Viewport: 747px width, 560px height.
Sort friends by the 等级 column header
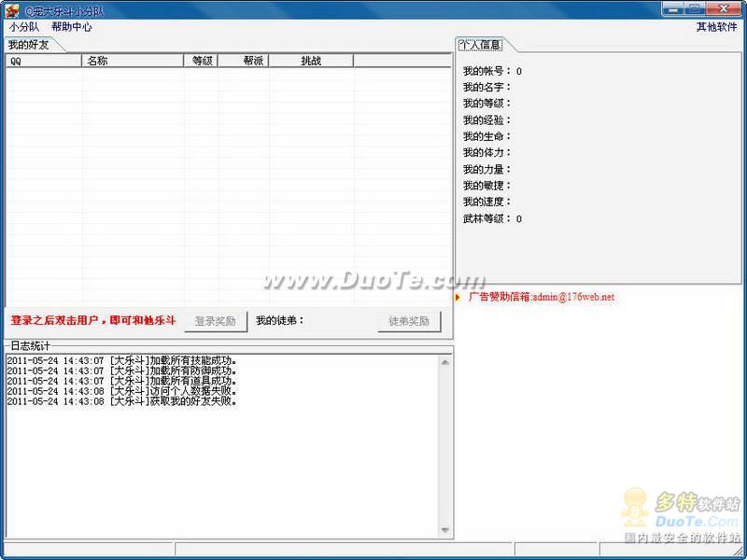click(202, 61)
